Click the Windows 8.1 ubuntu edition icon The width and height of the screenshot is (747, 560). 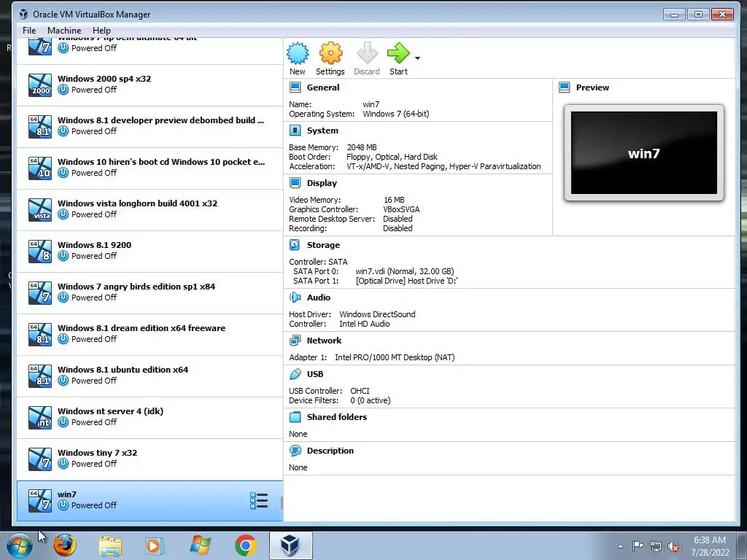tap(40, 376)
